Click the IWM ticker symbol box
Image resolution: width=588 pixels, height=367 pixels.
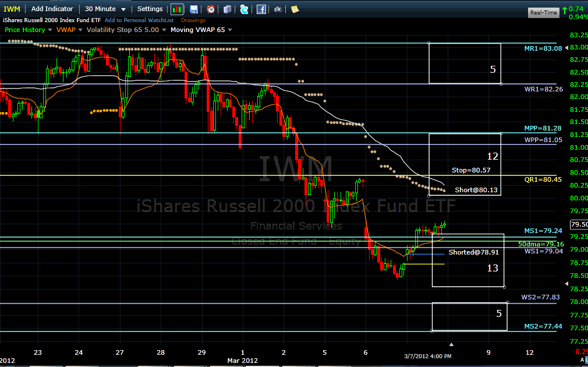coord(12,9)
